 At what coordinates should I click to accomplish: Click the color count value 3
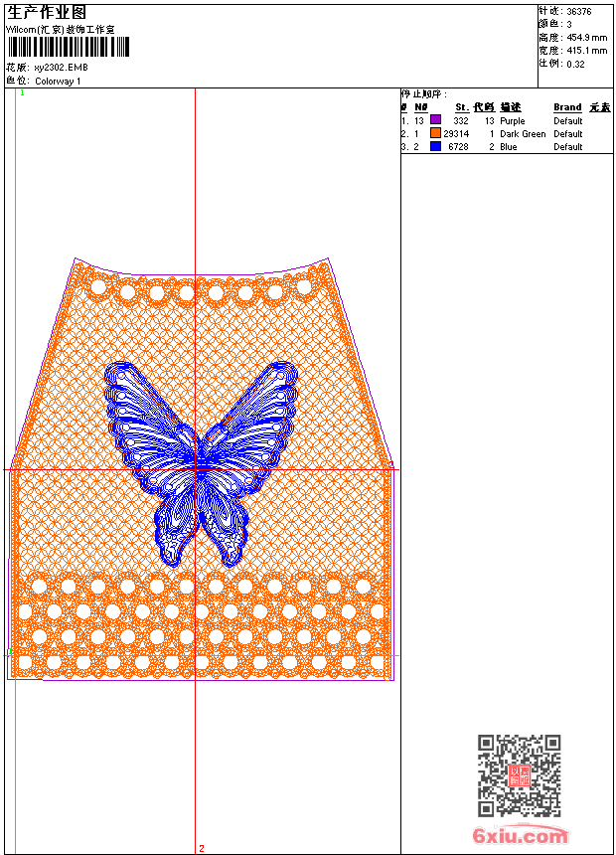click(x=569, y=25)
